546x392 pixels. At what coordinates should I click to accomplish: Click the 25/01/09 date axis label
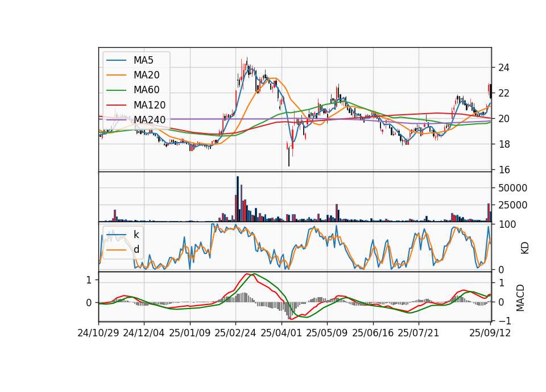190,333
